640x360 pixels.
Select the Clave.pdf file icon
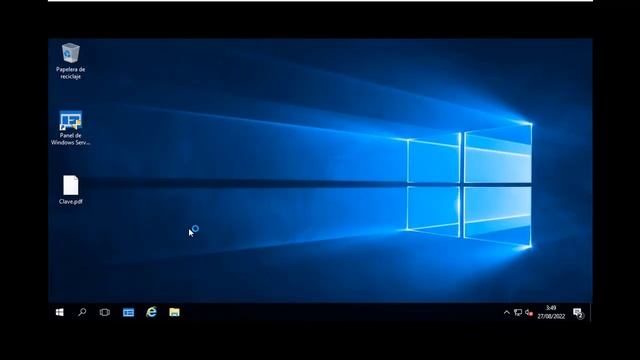(x=70, y=185)
